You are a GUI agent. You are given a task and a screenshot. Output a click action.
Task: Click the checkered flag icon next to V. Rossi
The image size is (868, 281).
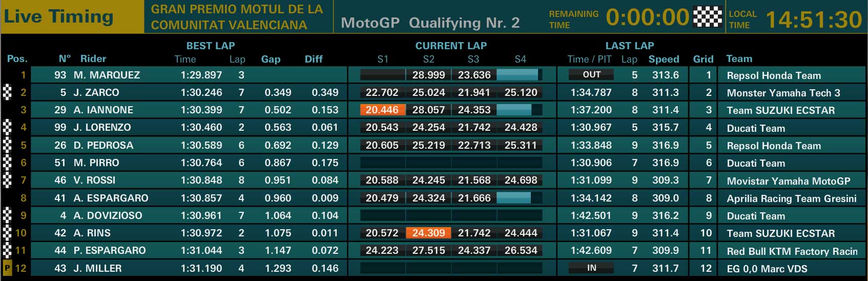click(7, 180)
